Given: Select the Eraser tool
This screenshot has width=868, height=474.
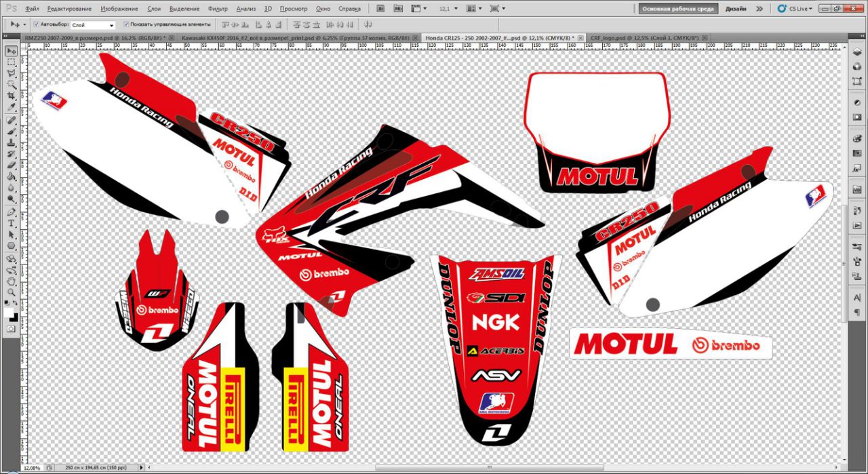Looking at the screenshot, I should point(12,165).
